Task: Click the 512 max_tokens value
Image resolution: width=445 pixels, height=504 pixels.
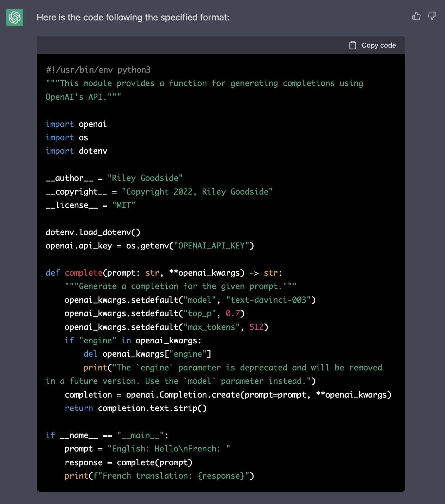Action: click(x=256, y=327)
